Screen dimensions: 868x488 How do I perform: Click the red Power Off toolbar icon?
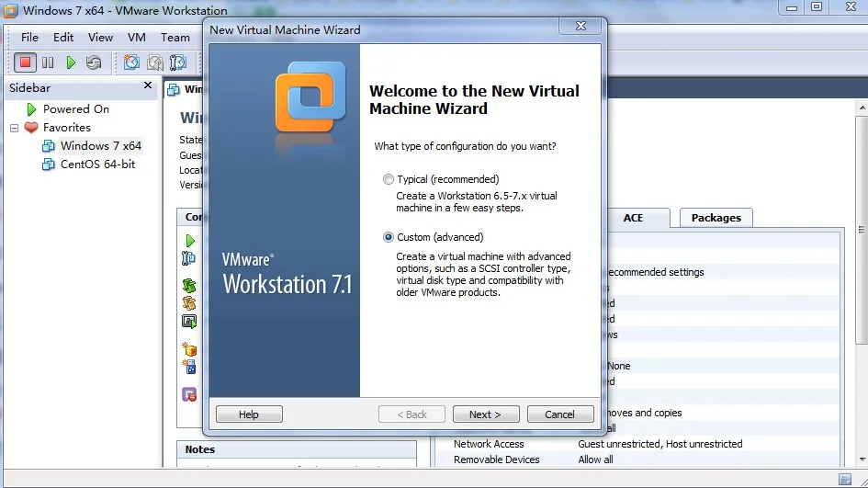[x=25, y=62]
